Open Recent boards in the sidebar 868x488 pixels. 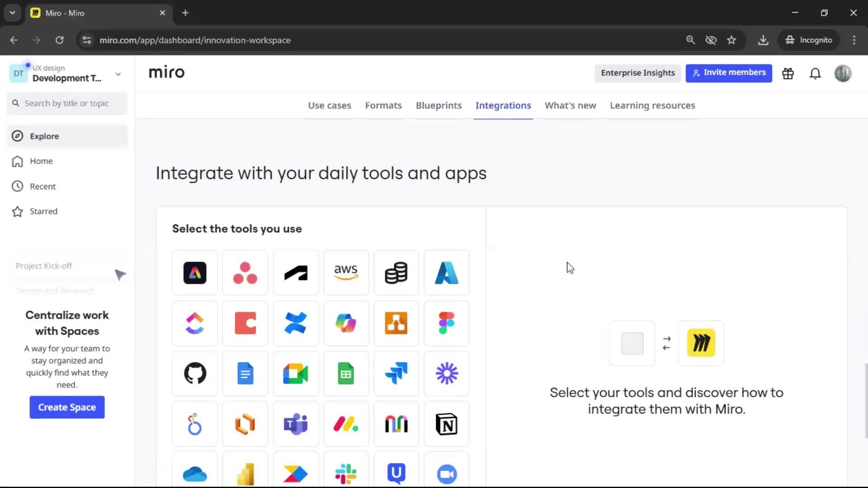[67, 186]
